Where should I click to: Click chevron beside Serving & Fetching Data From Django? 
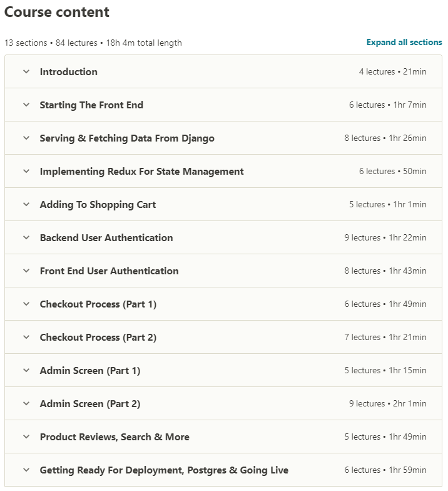26,138
